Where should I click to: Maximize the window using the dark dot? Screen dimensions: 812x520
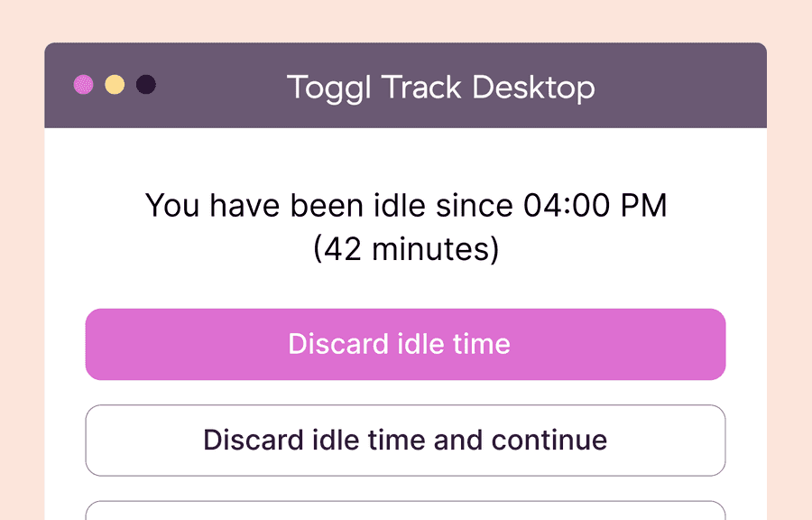click(x=145, y=85)
